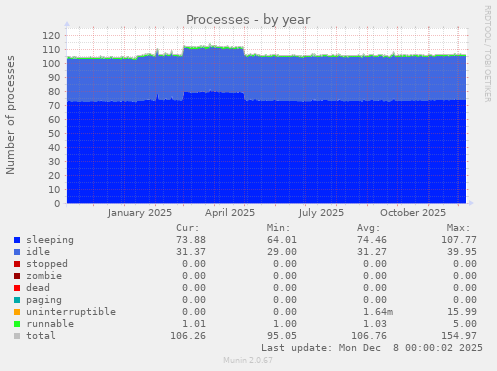Click the 'sleeping' legend label

coord(50,240)
